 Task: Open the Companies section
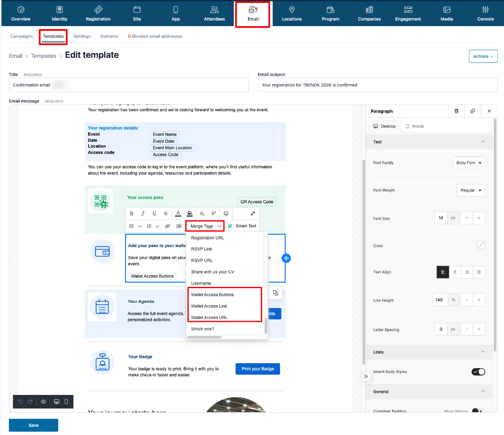point(369,14)
